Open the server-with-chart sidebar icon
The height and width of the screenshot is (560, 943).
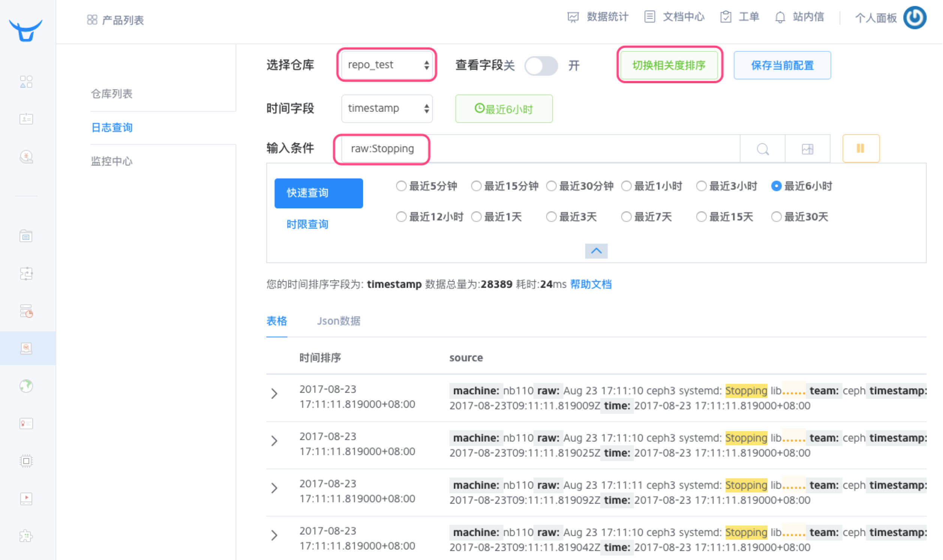(x=26, y=311)
